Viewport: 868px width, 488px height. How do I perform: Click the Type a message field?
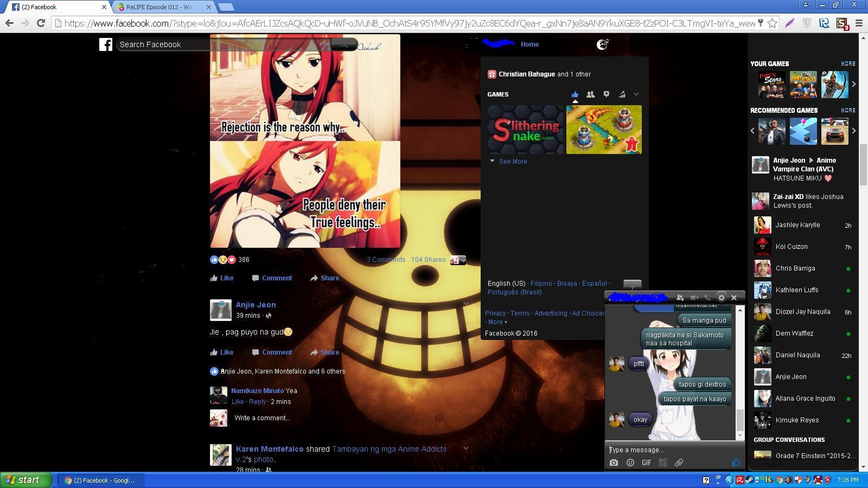click(674, 450)
